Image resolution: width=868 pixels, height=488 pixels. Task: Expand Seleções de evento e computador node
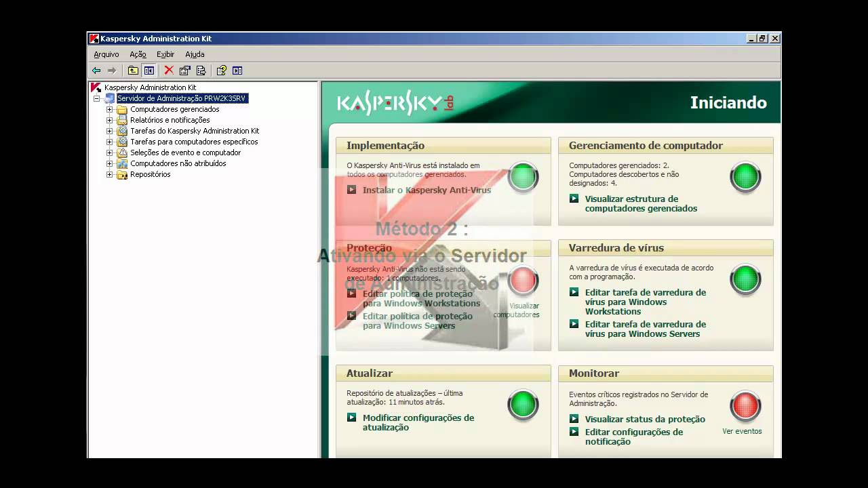pyautogui.click(x=109, y=152)
